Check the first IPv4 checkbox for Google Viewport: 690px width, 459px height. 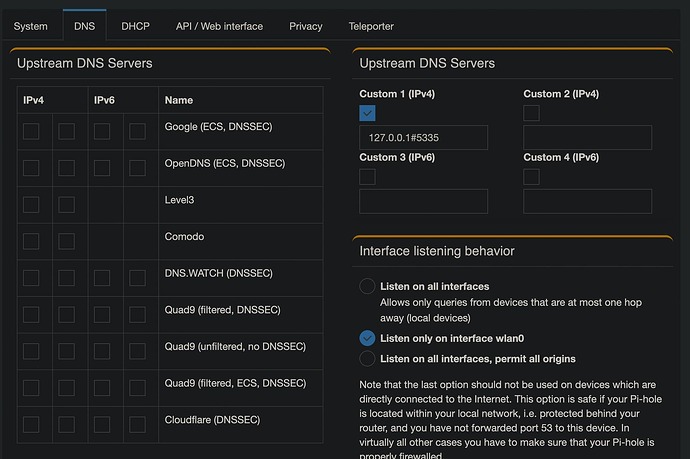(31, 132)
